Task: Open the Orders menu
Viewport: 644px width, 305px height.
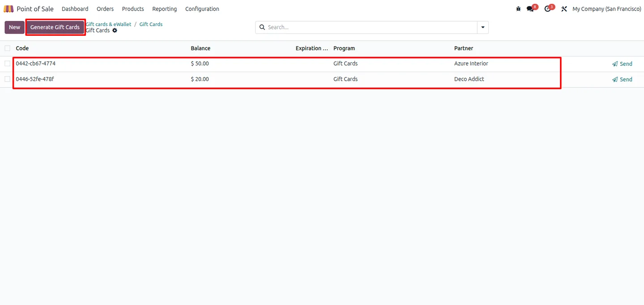Action: click(x=105, y=9)
